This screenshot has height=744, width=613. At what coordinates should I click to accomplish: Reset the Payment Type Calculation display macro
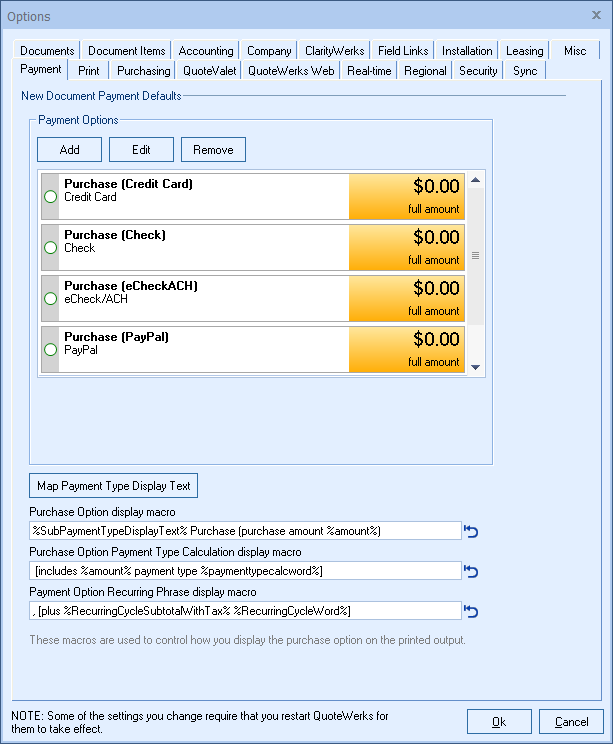coord(472,571)
